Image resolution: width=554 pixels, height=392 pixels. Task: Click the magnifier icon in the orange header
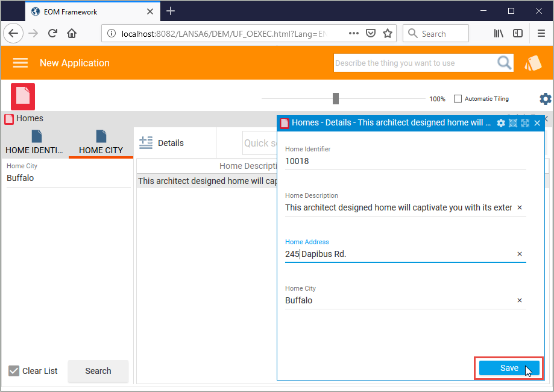click(x=504, y=63)
